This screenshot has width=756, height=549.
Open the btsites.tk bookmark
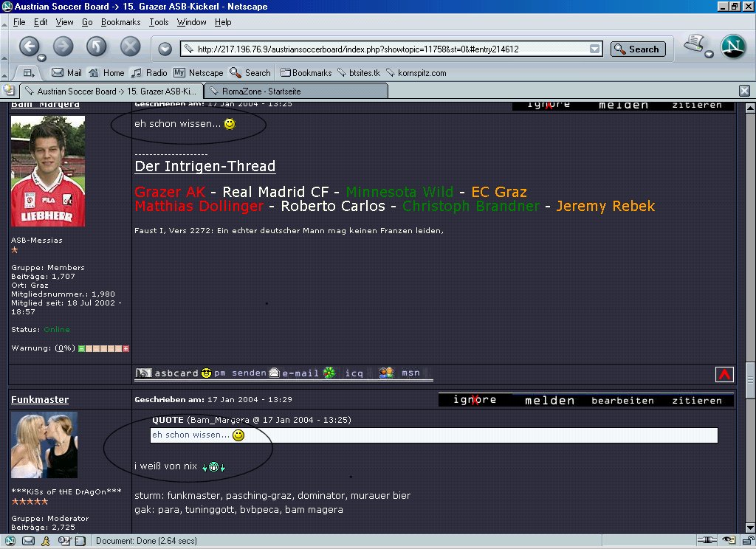pyautogui.click(x=359, y=73)
